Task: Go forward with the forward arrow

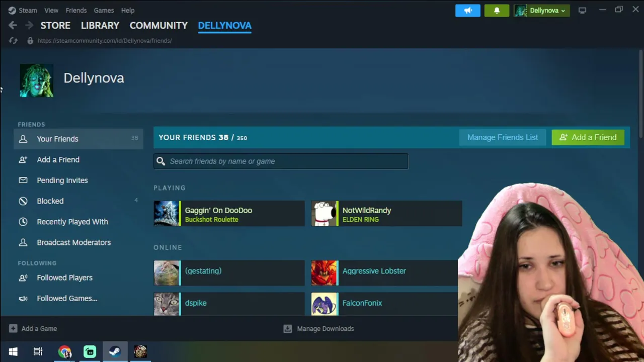Action: (29, 25)
